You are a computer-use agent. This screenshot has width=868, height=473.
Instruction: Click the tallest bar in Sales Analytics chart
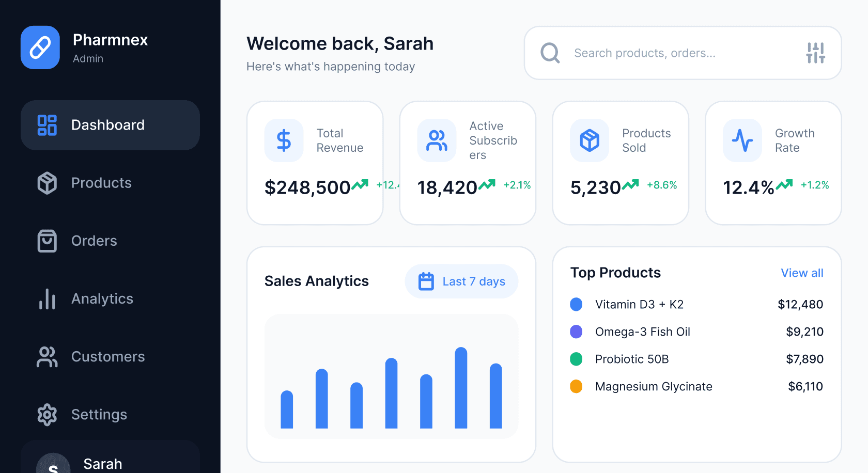click(x=461, y=388)
